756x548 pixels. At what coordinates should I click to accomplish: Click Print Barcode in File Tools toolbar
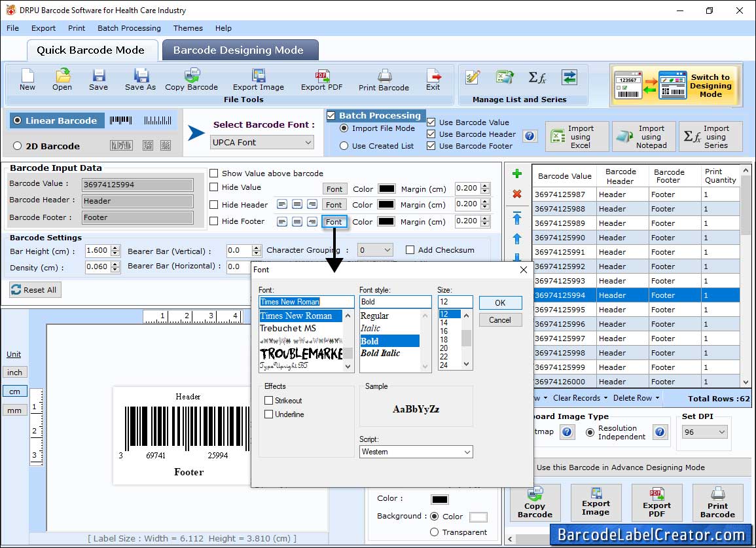click(384, 80)
